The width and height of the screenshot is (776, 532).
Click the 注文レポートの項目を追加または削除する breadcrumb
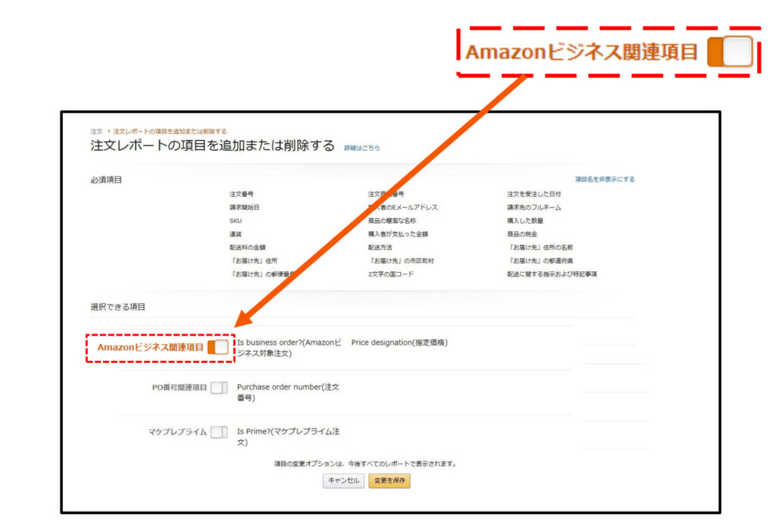(x=170, y=132)
